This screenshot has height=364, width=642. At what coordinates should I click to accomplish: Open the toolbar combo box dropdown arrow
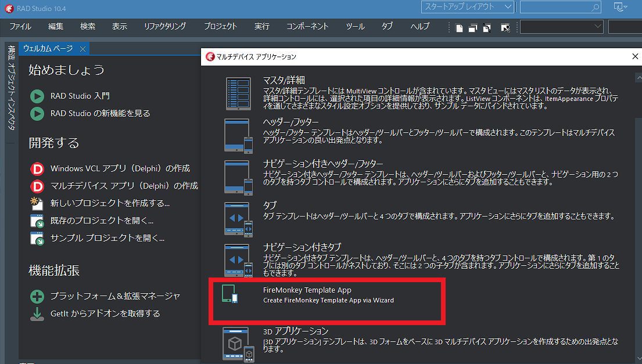click(x=597, y=27)
